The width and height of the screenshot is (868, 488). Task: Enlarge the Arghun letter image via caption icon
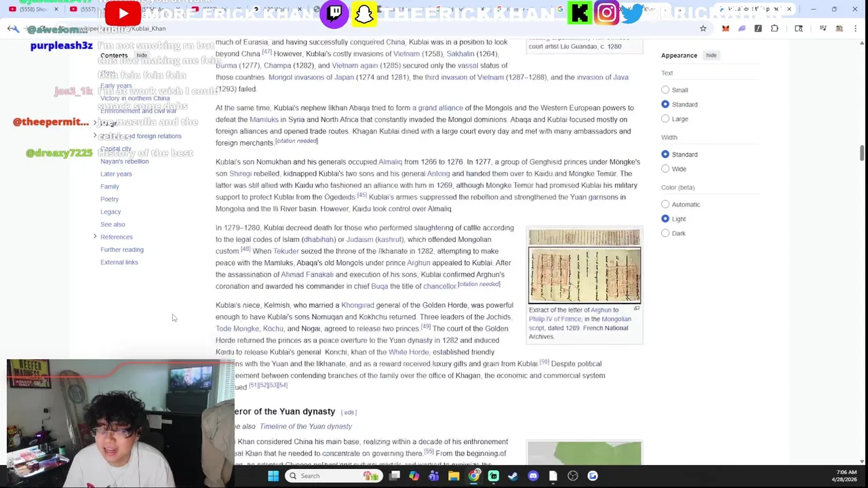[637, 309]
